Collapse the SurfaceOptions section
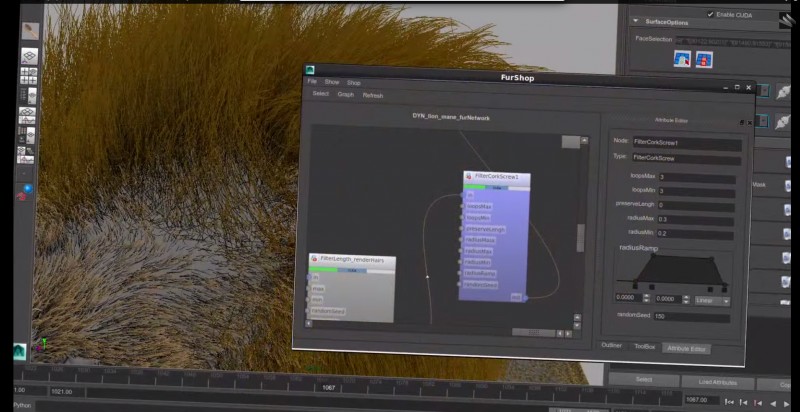 pos(636,21)
